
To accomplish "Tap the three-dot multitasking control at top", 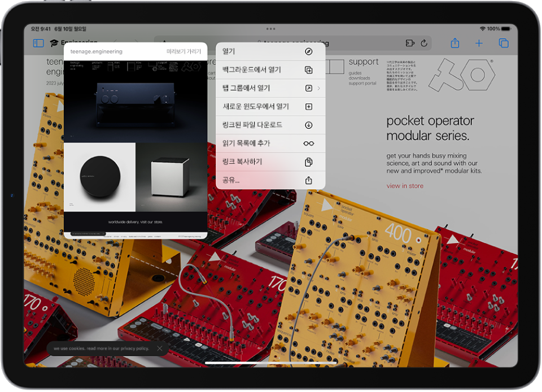I will coord(270,29).
